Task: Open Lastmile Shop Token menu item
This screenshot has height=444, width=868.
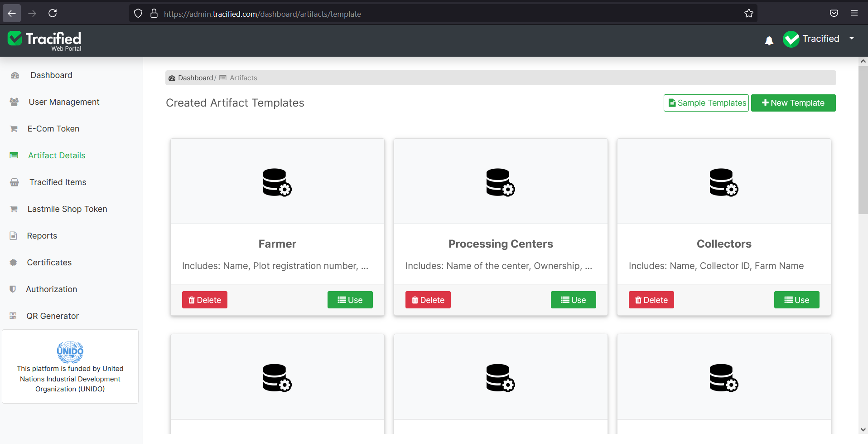Action: pyautogui.click(x=67, y=209)
